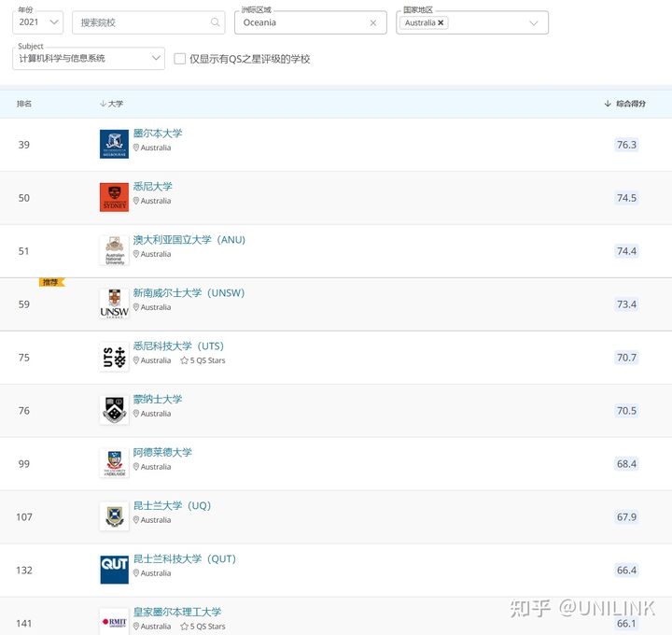672x635 pixels.
Task: Click the UNSW logo
Action: [114, 303]
